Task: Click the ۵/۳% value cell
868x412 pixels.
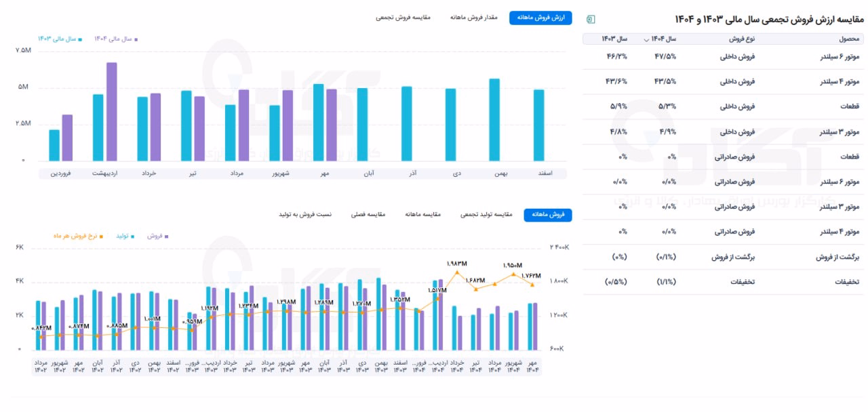Action: [667, 106]
